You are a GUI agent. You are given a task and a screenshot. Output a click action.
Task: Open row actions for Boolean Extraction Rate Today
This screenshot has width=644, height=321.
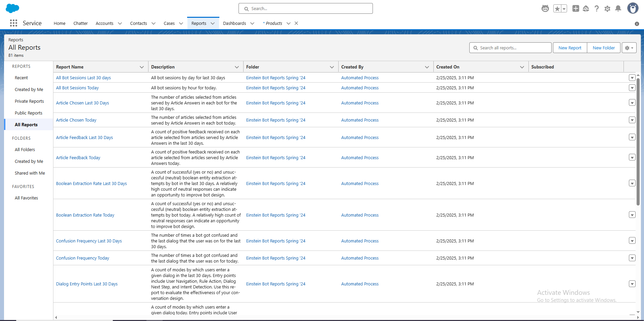pyautogui.click(x=632, y=215)
